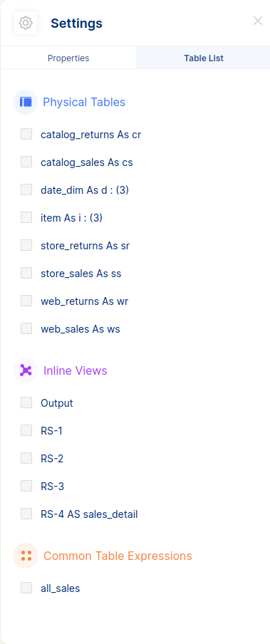Toggle the RS-4 AS sales_detail checkbox
Image resolution: width=270 pixels, height=644 pixels.
[x=26, y=514]
